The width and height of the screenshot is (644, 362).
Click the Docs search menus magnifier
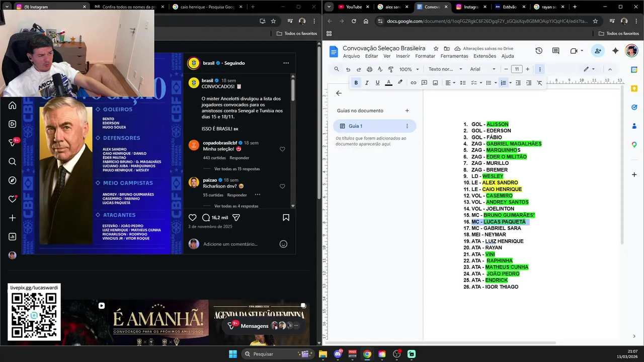pyautogui.click(x=337, y=69)
